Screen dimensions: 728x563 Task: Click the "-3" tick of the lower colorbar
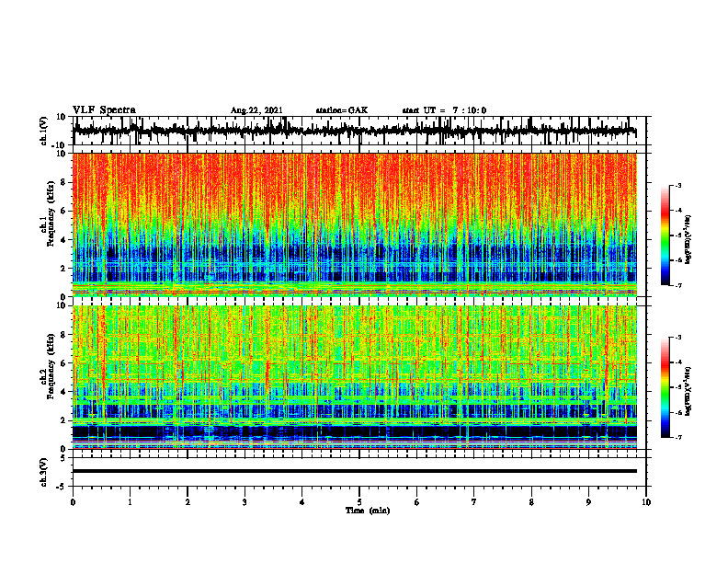678,338
